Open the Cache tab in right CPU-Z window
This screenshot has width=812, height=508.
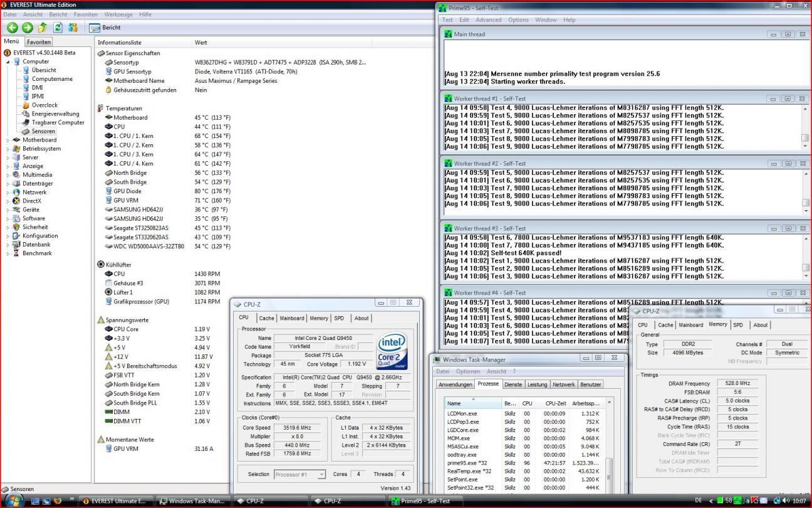coord(665,325)
